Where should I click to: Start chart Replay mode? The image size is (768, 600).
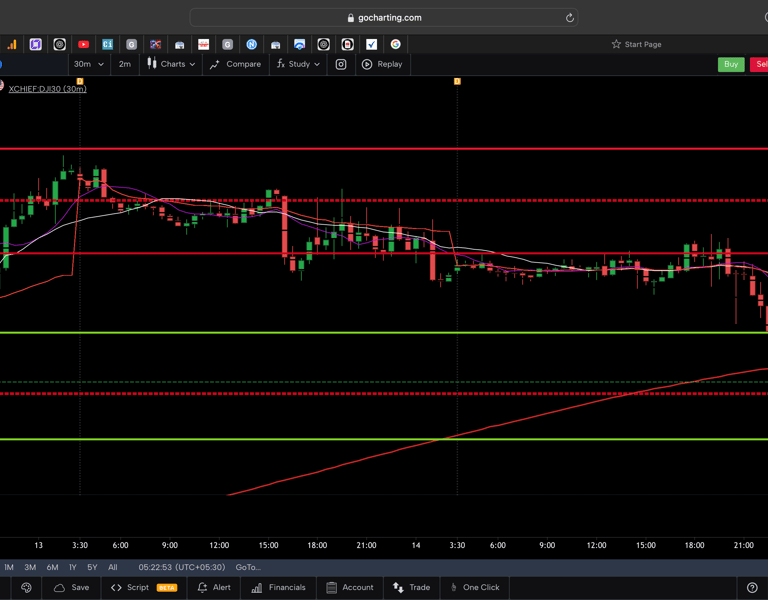(382, 64)
